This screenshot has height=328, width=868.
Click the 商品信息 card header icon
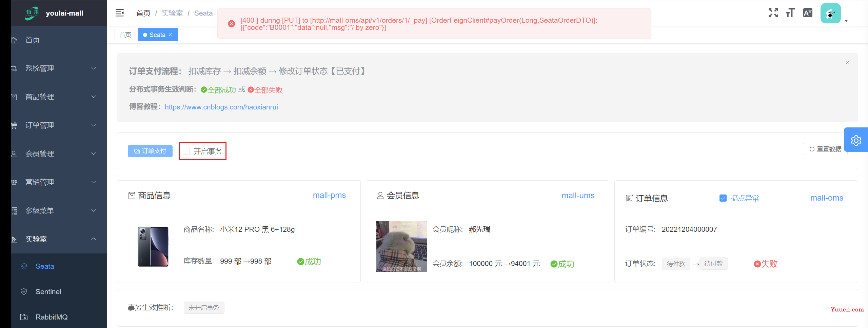click(x=132, y=196)
